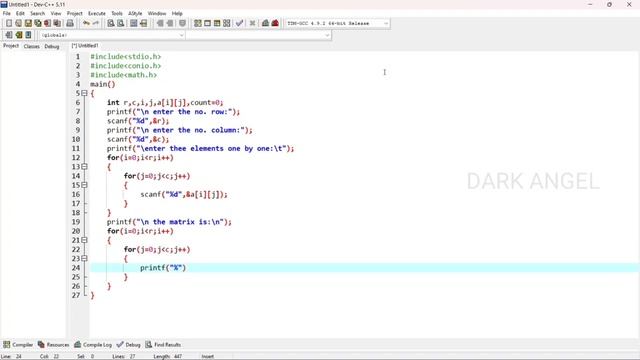The height and width of the screenshot is (360, 640).
Task: Open the Project menu
Action: pos(74,13)
